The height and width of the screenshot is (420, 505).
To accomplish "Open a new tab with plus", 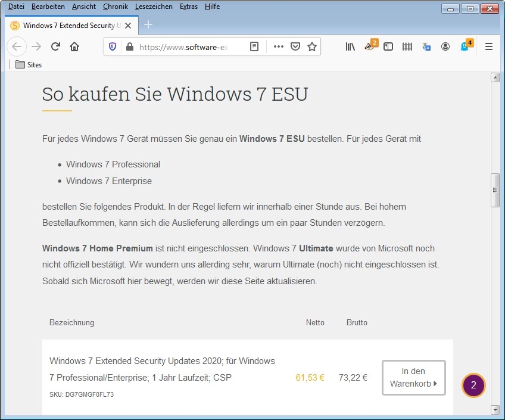I will 148,24.
